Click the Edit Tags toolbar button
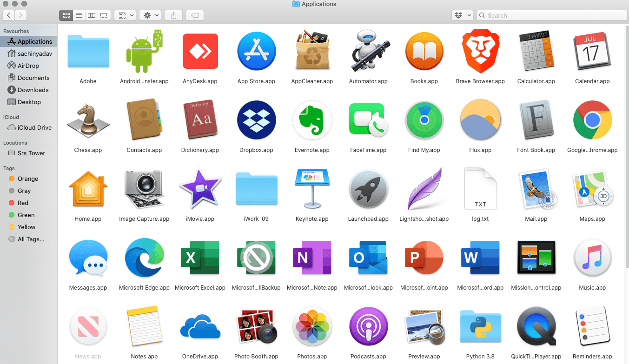 195,15
